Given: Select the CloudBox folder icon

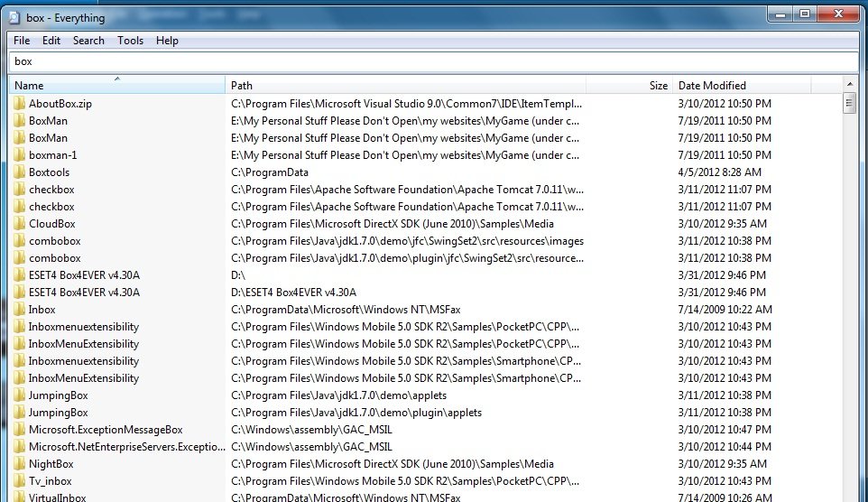Looking at the screenshot, I should [19, 224].
